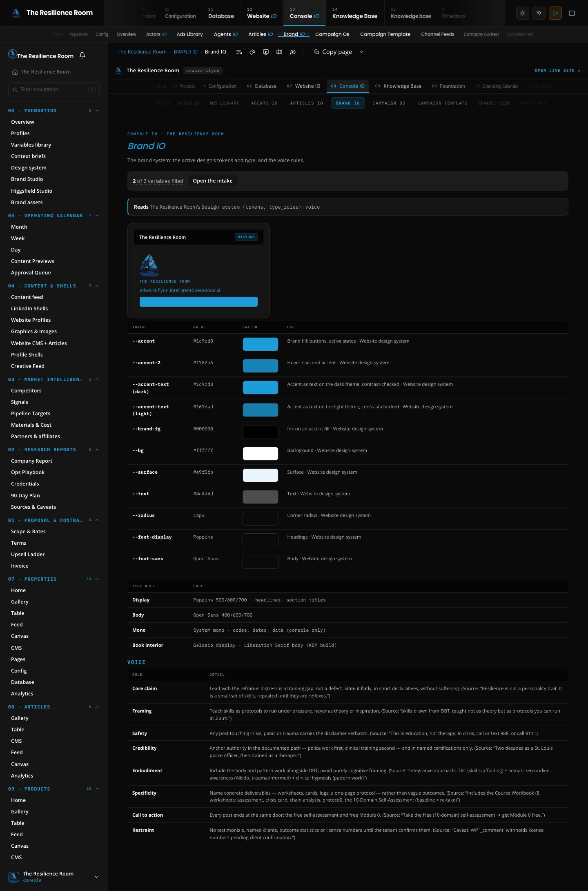The width and height of the screenshot is (588, 891).
Task: Collapse the 05 Operating Calendar section
Action: tap(97, 216)
